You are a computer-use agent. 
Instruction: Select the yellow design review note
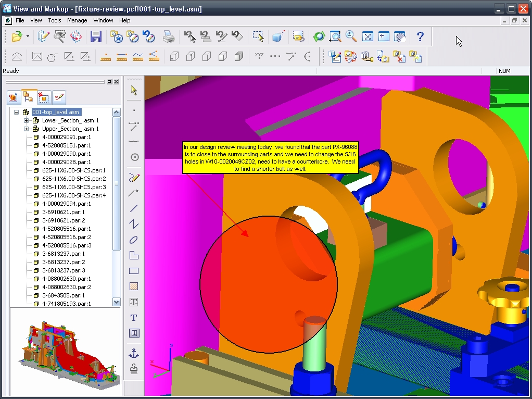click(270, 158)
